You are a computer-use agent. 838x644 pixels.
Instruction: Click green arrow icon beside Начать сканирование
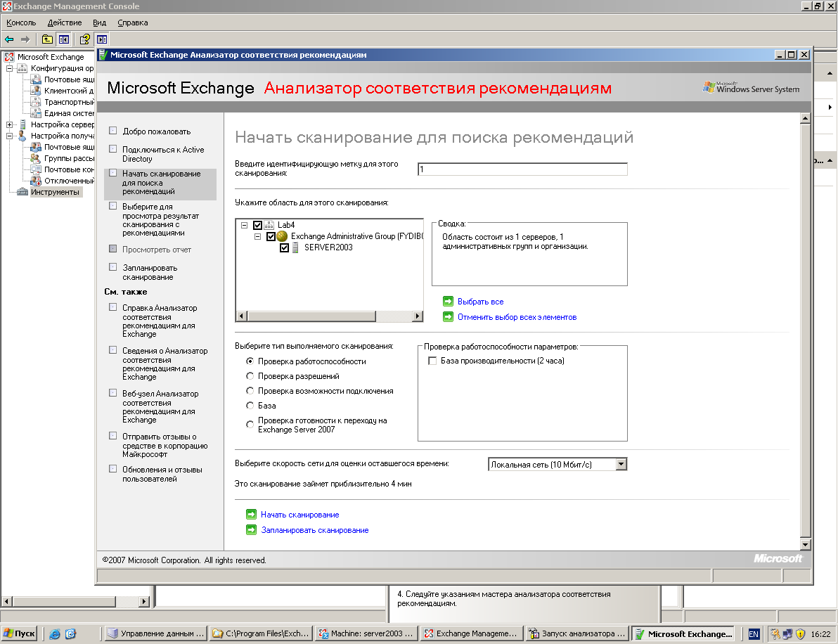click(x=251, y=514)
